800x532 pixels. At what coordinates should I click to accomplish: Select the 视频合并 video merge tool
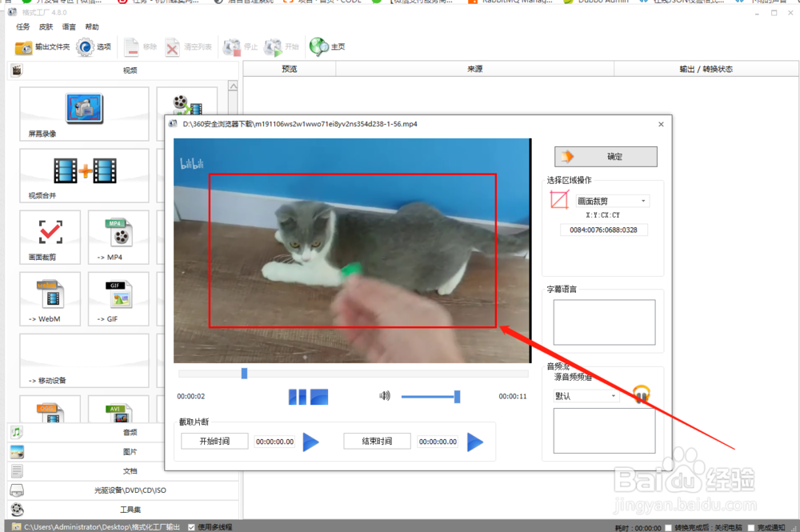84,175
